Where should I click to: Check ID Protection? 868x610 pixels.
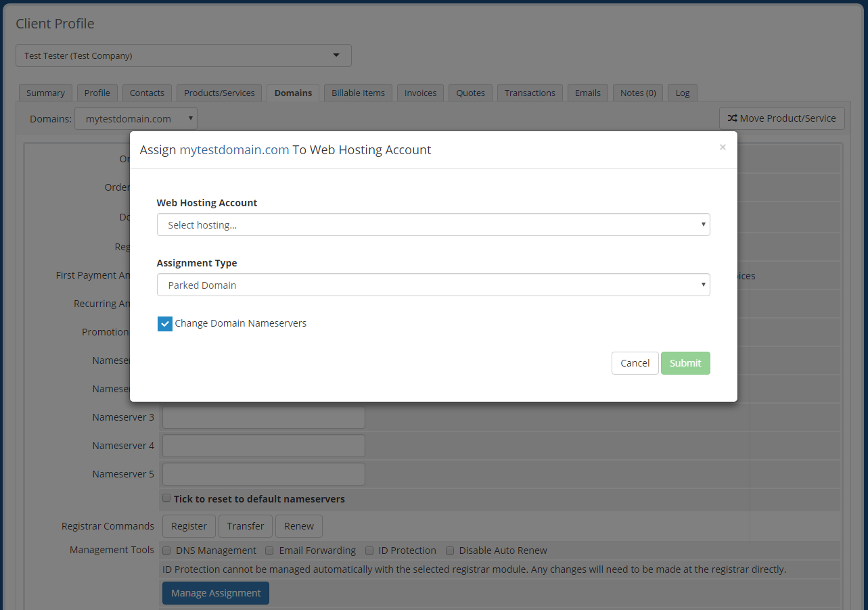(x=369, y=550)
